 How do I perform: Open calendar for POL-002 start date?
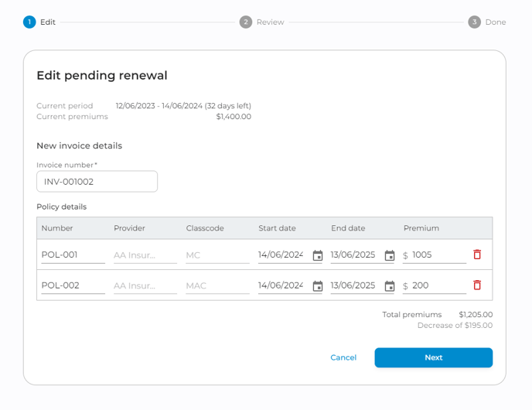[317, 286]
